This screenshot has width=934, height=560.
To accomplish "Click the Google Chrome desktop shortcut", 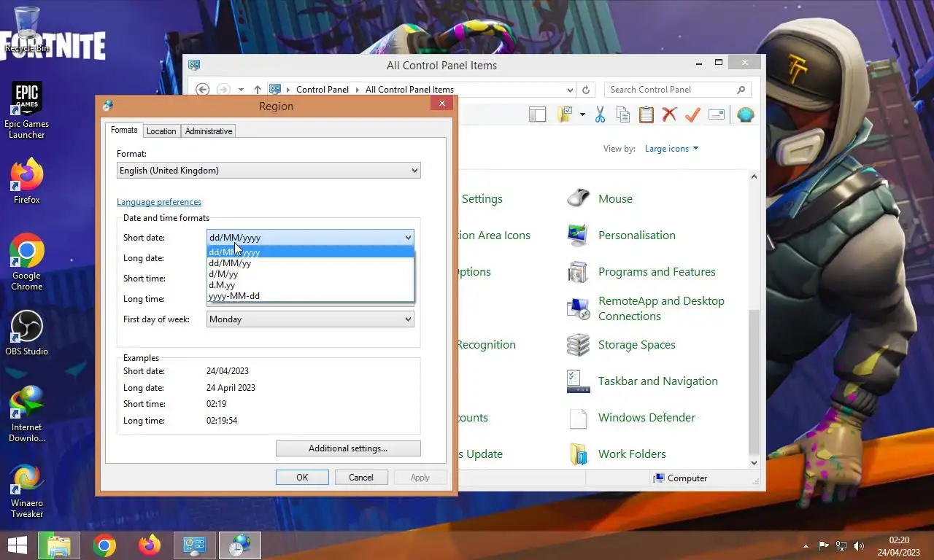I will 27,262.
